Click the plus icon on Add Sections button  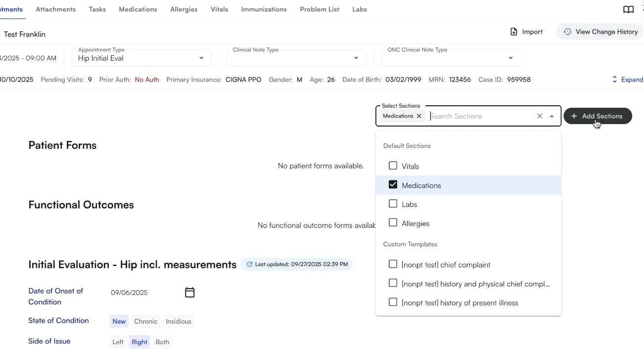click(x=574, y=116)
